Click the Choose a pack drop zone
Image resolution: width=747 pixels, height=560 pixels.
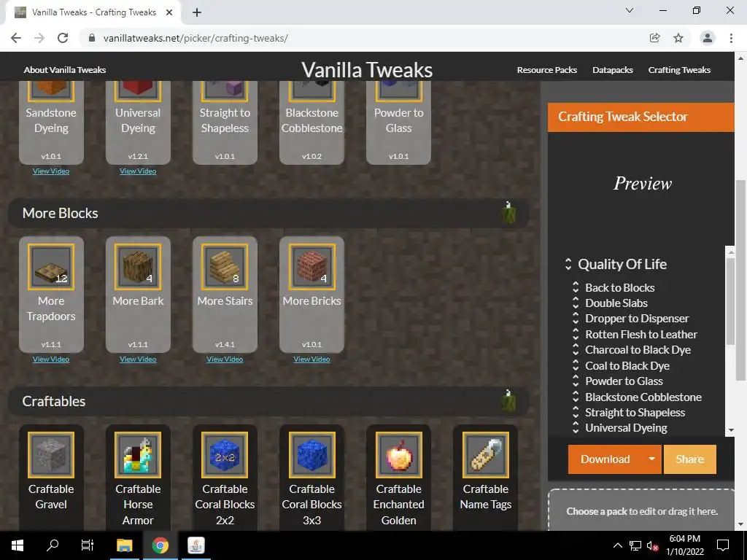point(642,510)
